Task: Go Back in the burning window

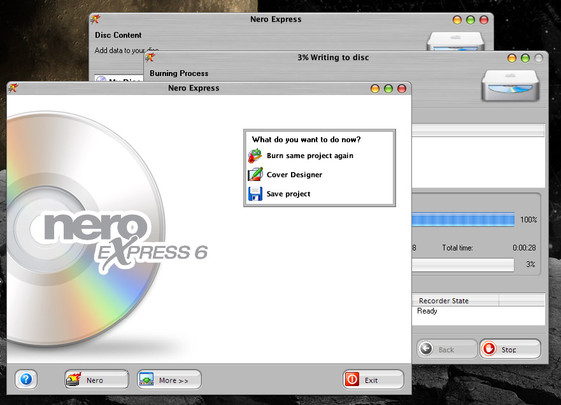Action: pos(447,349)
